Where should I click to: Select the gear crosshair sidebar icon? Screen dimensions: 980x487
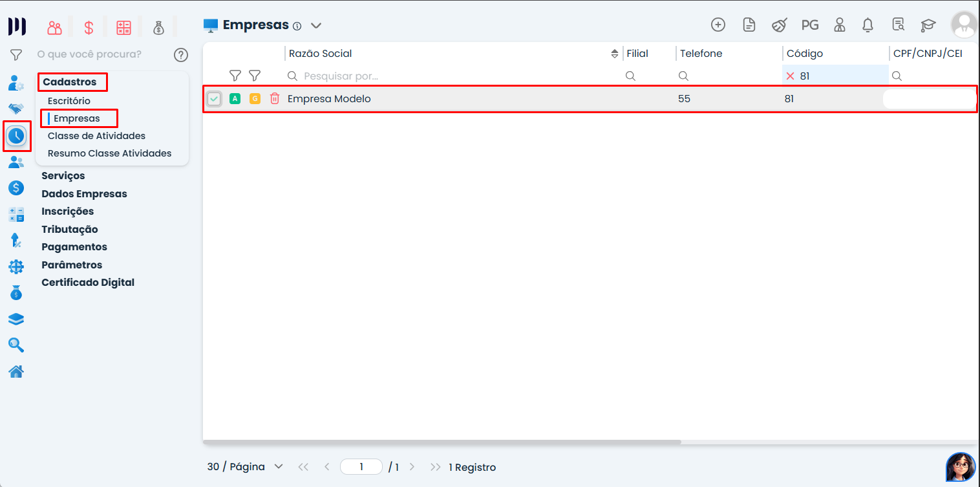[x=16, y=266]
